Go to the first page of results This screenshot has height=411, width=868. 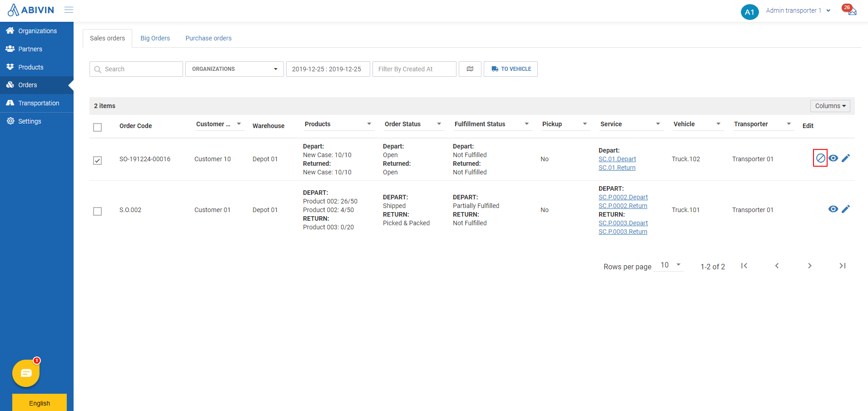[x=744, y=266]
